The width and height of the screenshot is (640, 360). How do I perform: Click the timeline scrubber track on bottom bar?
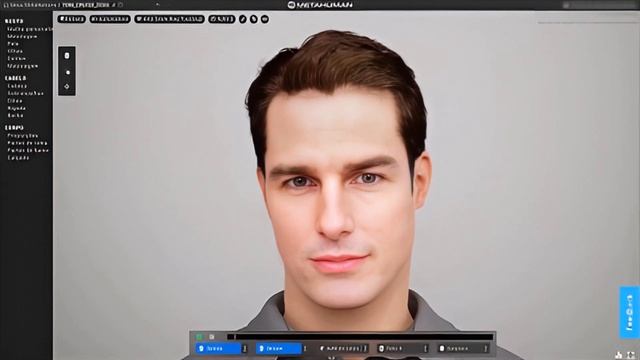tap(360, 337)
